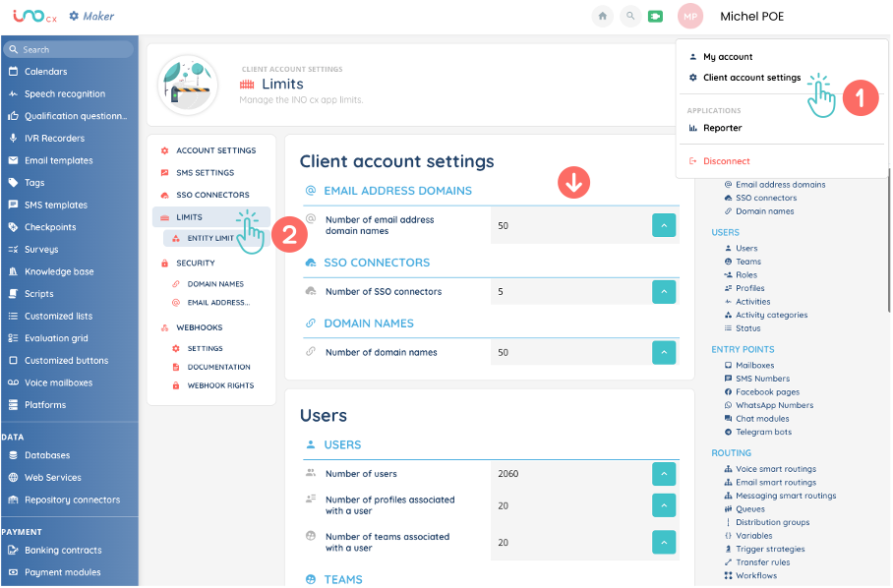Open Reporter application from the menu
This screenshot has width=893, height=588.
pos(722,128)
